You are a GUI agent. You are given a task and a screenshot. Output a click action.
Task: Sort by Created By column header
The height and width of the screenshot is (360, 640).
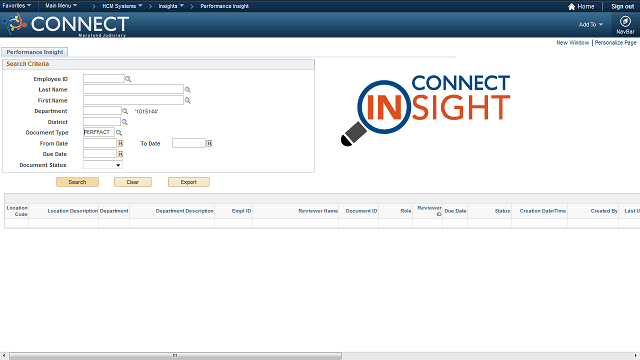pos(604,211)
